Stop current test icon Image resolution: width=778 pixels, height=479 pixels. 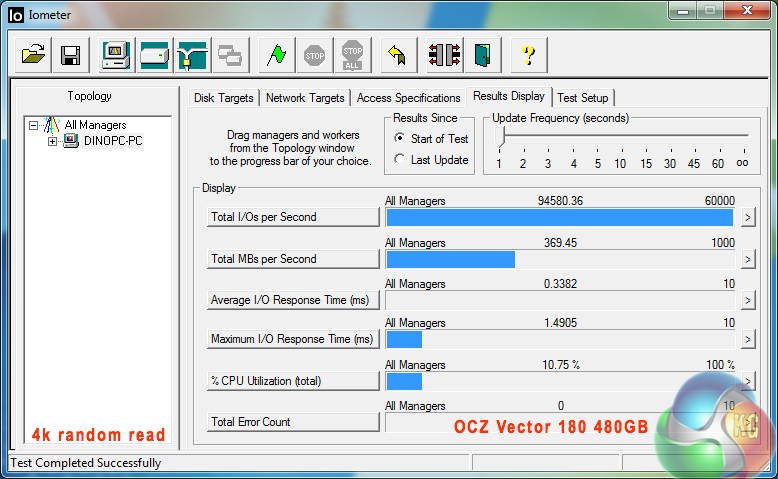[x=314, y=55]
